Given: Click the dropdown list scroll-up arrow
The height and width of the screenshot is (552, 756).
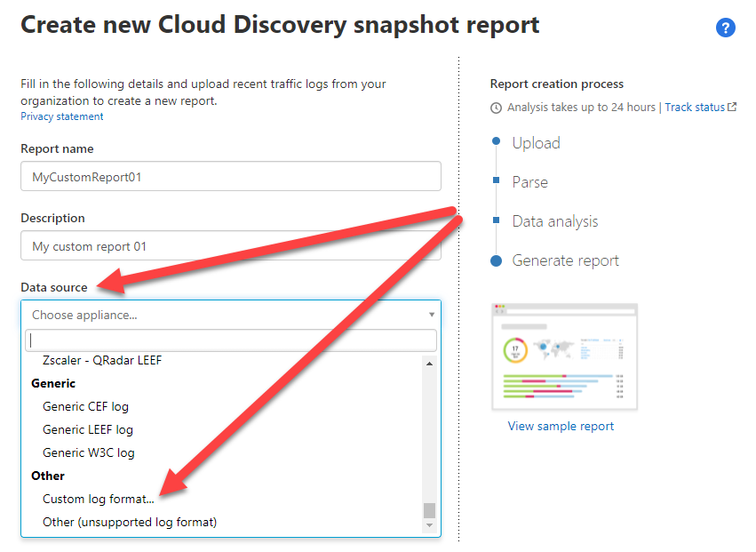Looking at the screenshot, I should 430,364.
